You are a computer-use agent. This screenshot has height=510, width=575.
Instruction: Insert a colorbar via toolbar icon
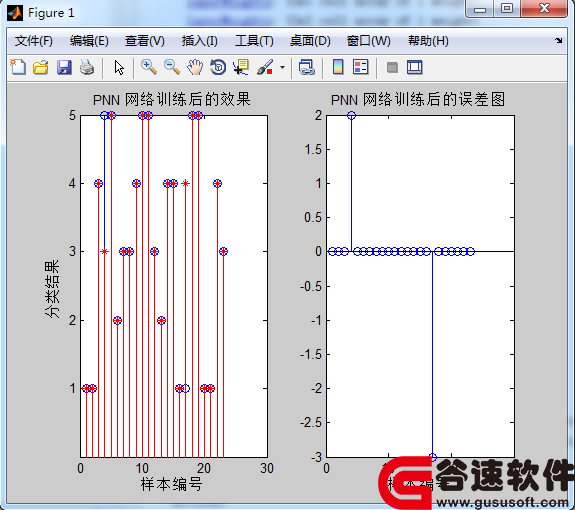pos(338,67)
